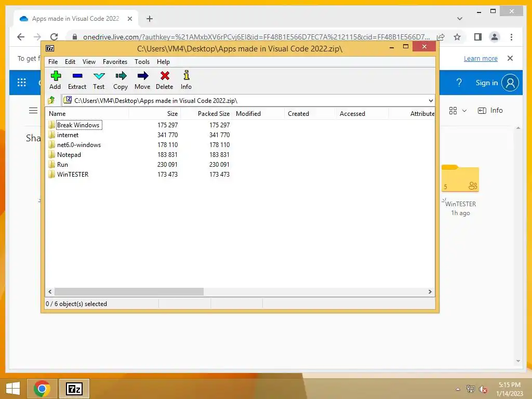Open Chrome side panel icon

478,37
